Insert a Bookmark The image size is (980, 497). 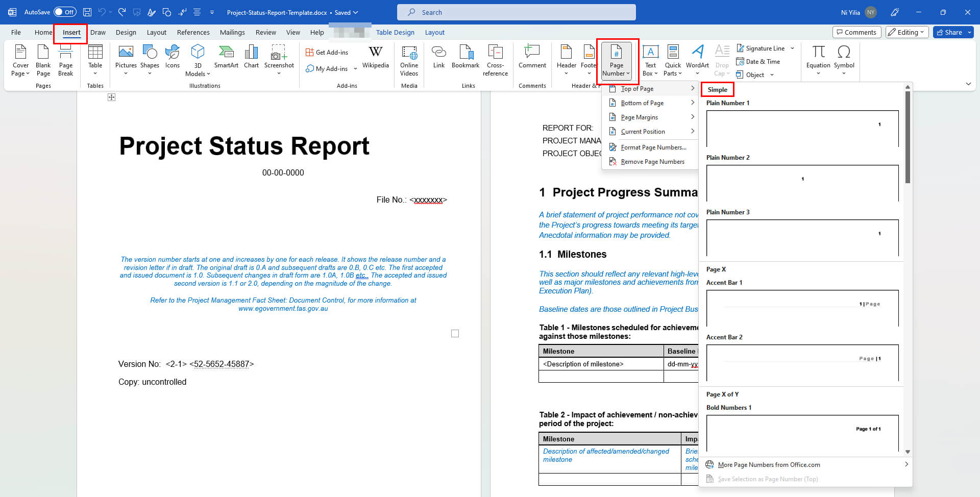click(x=465, y=58)
